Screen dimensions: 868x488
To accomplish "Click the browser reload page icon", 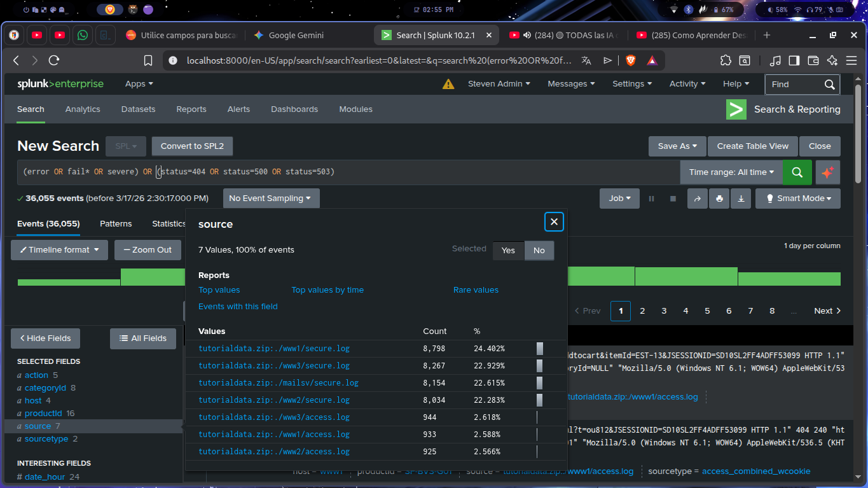I will tap(54, 60).
